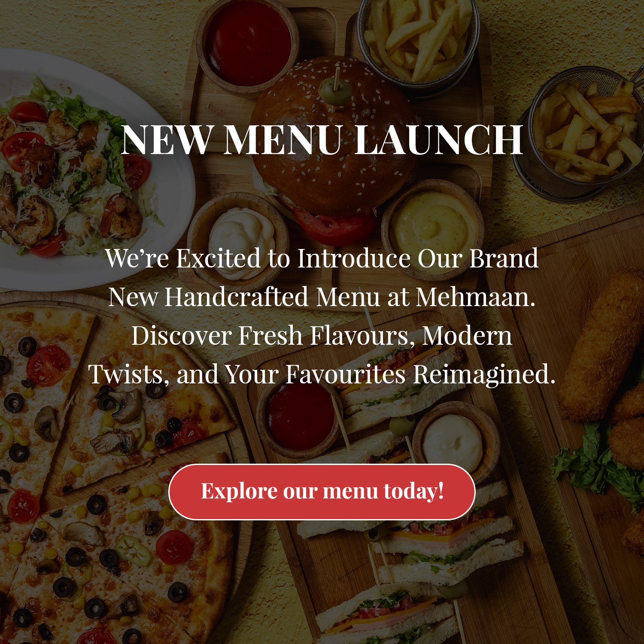
Task: Select the NEW MENU LAUNCH heading
Action: [322, 140]
